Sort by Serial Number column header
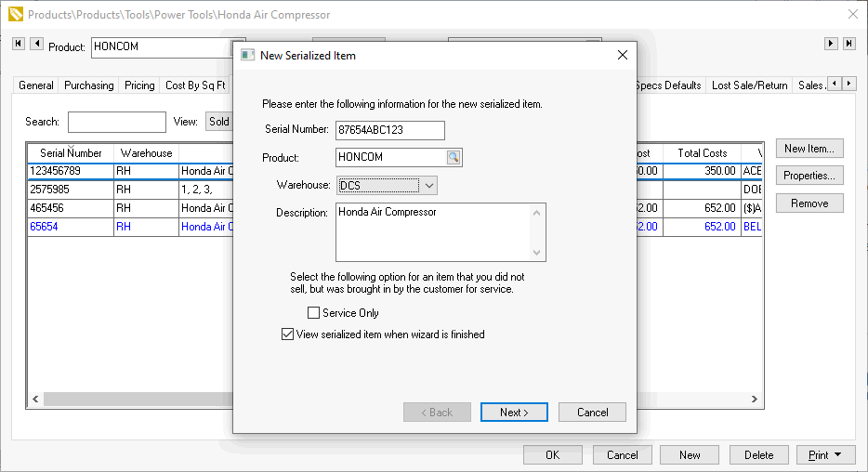This screenshot has width=868, height=472. pos(71,153)
